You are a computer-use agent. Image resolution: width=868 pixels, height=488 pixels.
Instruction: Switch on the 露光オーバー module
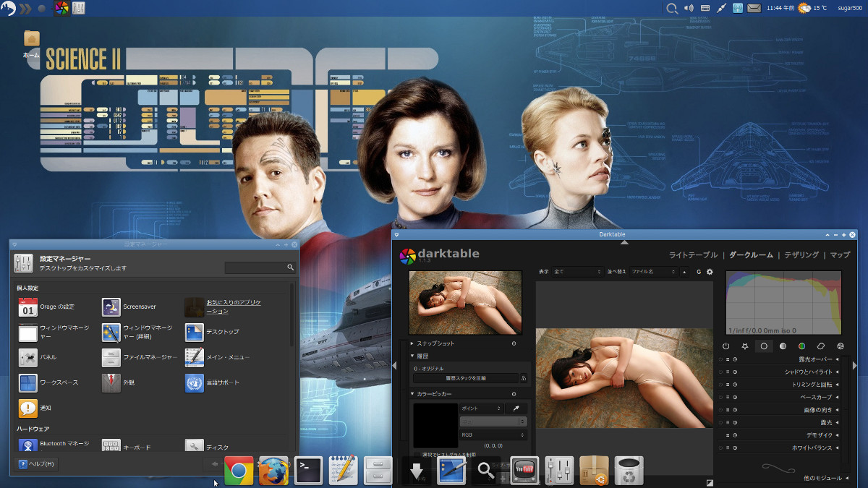click(720, 359)
